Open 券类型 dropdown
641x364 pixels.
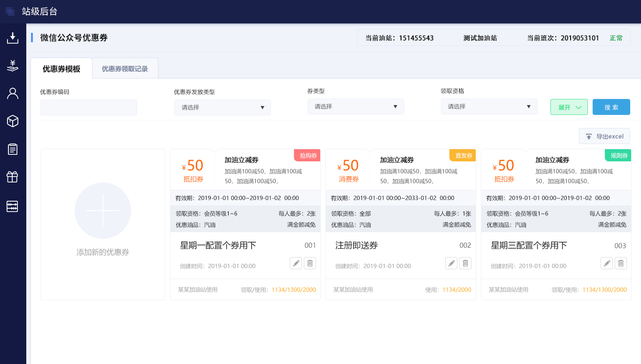(x=356, y=106)
